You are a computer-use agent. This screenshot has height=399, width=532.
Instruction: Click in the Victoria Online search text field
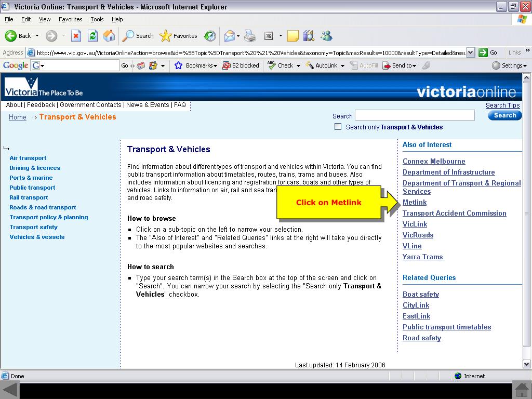tap(415, 115)
